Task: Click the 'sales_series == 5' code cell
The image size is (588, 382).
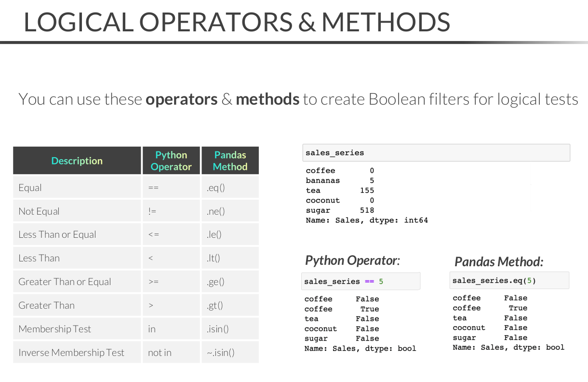Action: 361,281
